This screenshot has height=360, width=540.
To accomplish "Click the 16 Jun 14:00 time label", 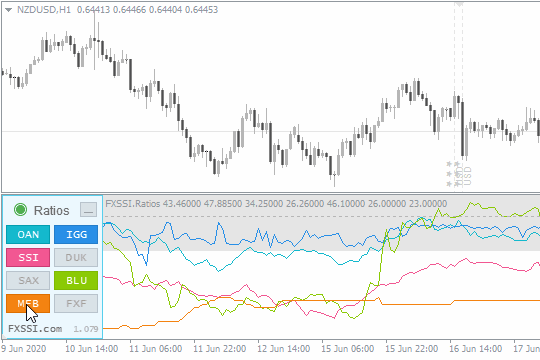I will pos(476,349).
